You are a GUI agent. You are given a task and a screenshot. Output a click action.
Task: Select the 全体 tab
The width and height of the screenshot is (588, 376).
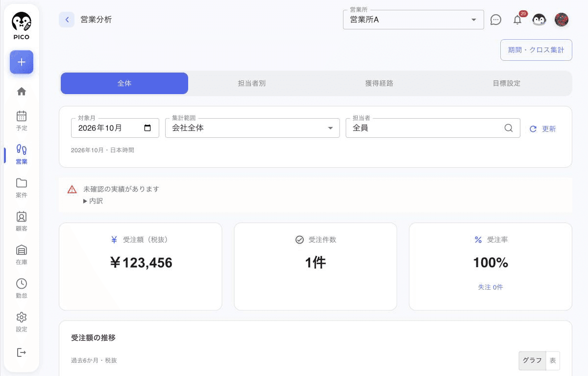click(x=124, y=83)
